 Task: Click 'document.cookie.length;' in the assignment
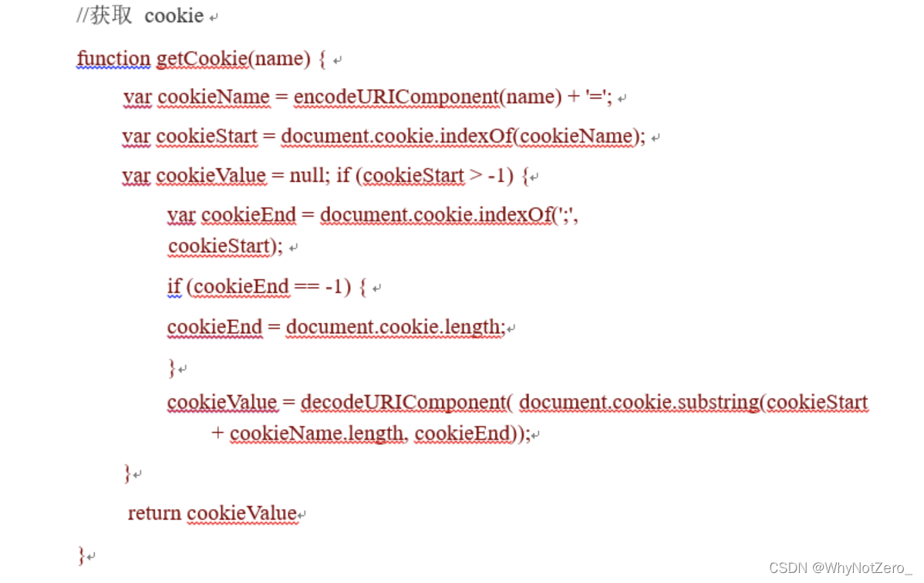click(x=396, y=327)
